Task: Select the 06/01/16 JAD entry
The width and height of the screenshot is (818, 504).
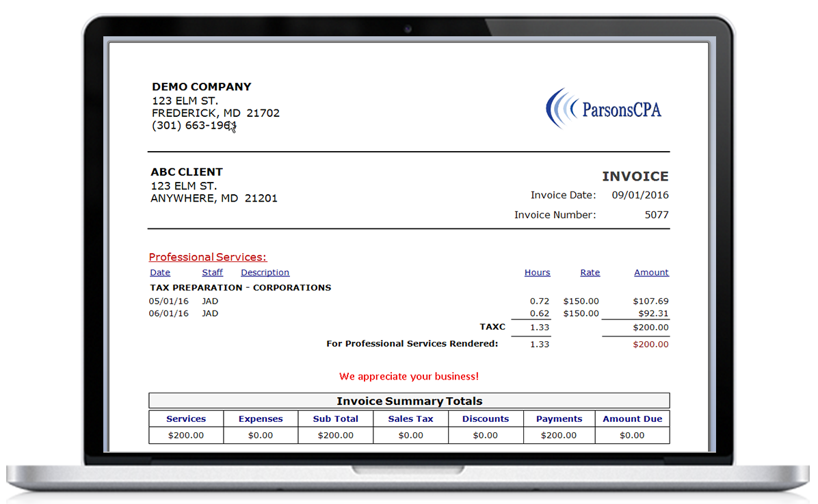Action: [x=189, y=313]
